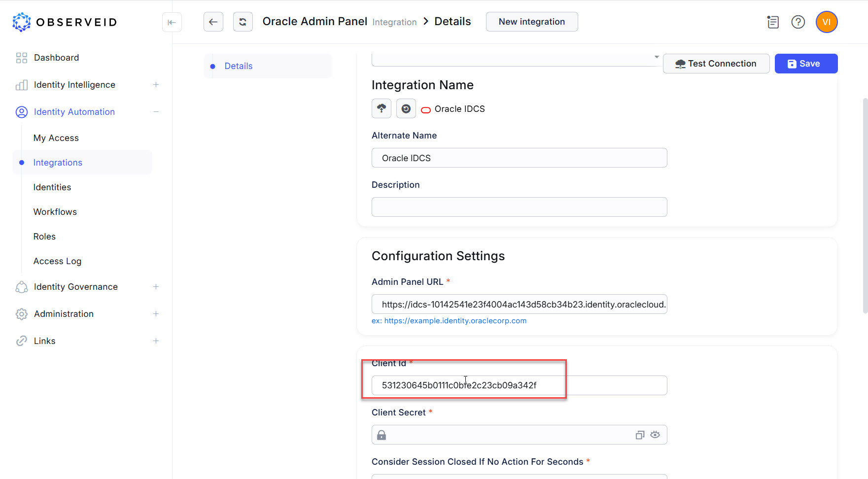Open the task list icon in header

point(772,22)
